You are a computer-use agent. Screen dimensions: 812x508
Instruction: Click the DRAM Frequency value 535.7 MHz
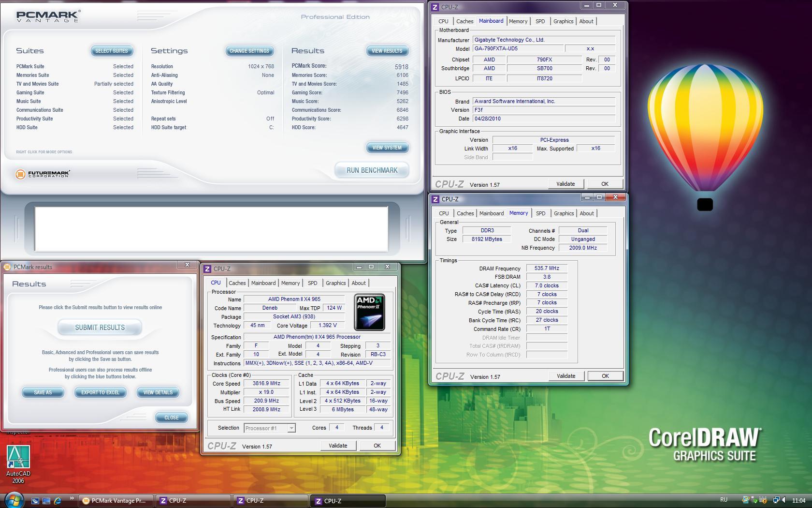[x=547, y=268]
